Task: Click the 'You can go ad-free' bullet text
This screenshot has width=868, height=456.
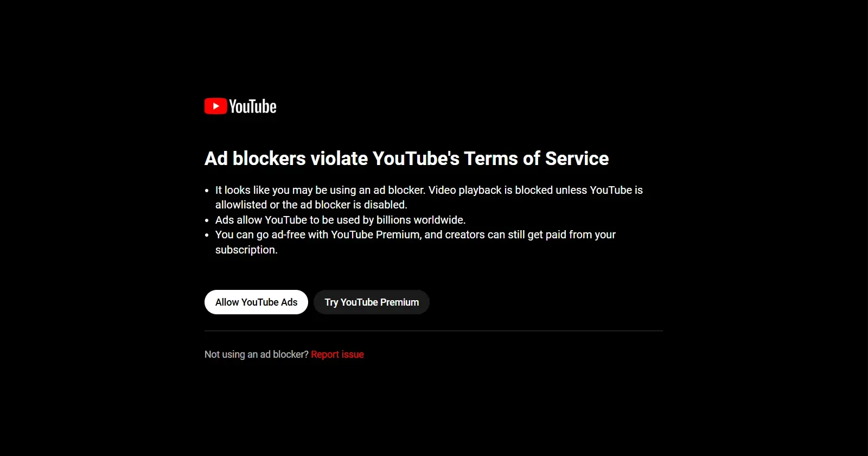Action: pyautogui.click(x=260, y=235)
